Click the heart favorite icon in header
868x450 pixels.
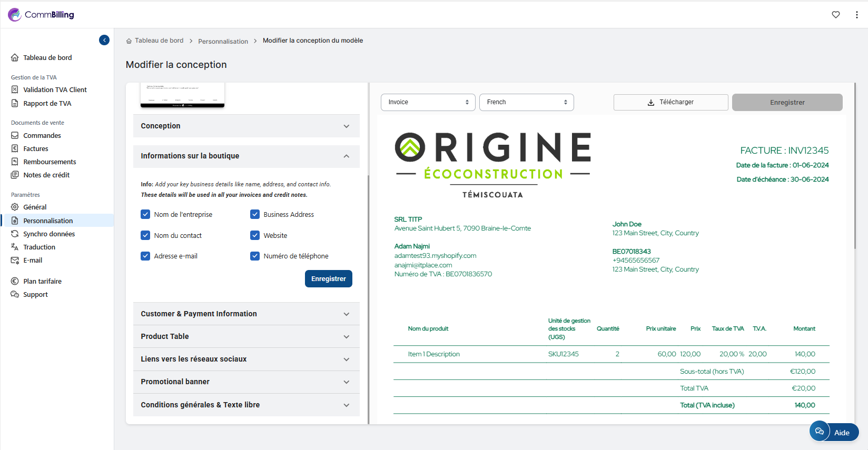click(835, 15)
